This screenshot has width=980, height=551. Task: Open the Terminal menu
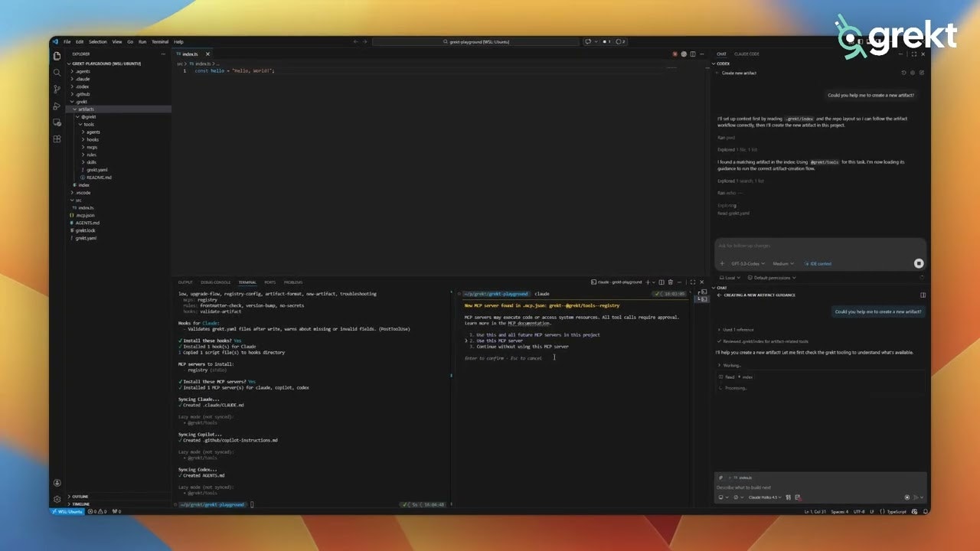[x=160, y=42]
